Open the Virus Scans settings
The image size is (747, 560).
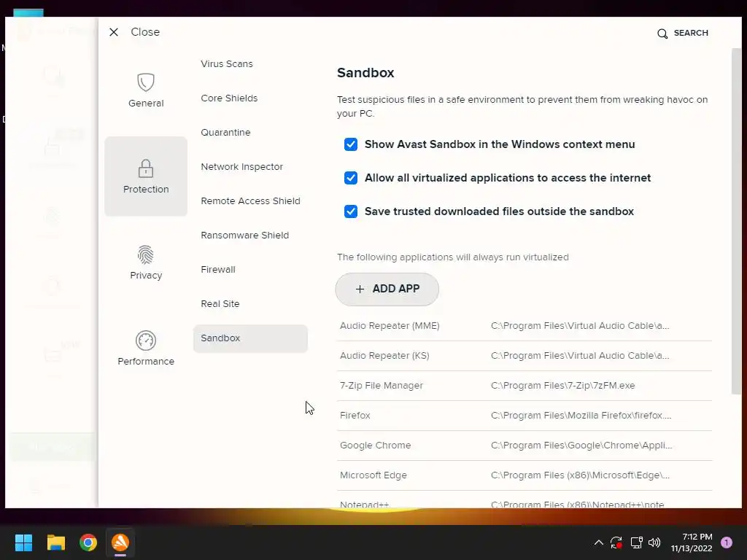coord(227,64)
